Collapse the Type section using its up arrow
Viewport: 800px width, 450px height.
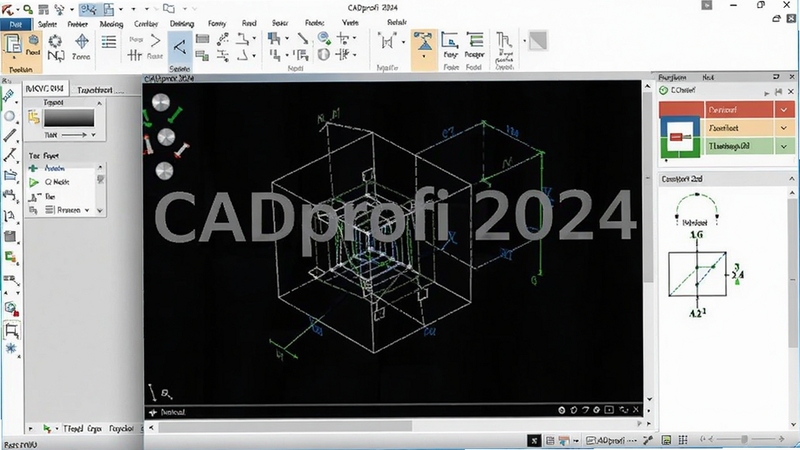click(99, 103)
